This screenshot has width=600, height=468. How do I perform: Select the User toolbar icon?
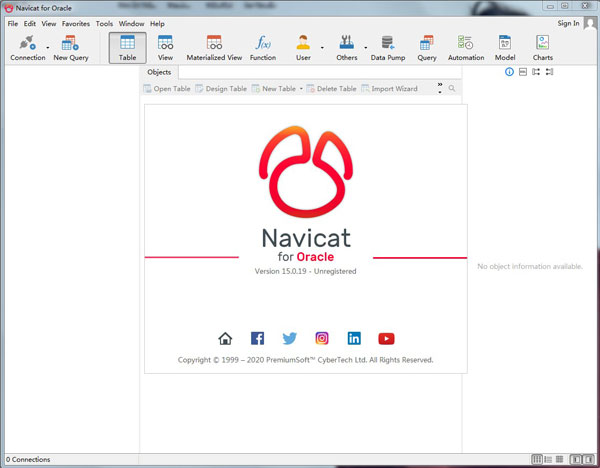coord(303,48)
